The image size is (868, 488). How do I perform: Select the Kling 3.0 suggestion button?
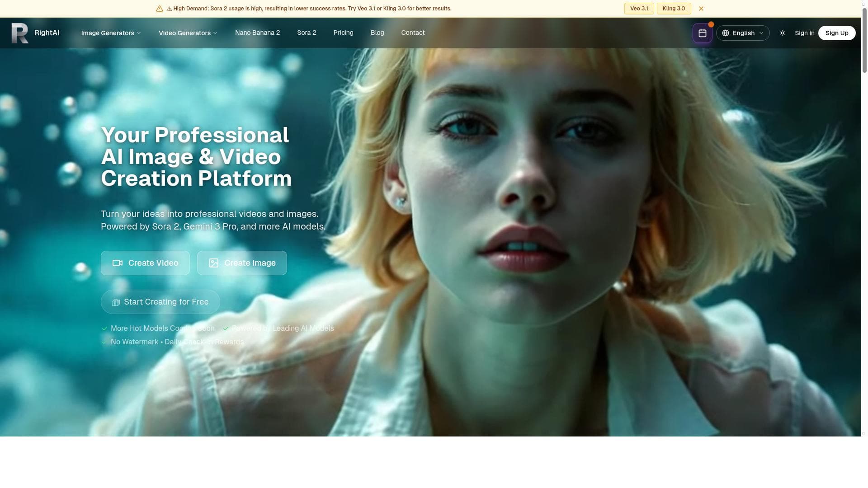click(673, 9)
